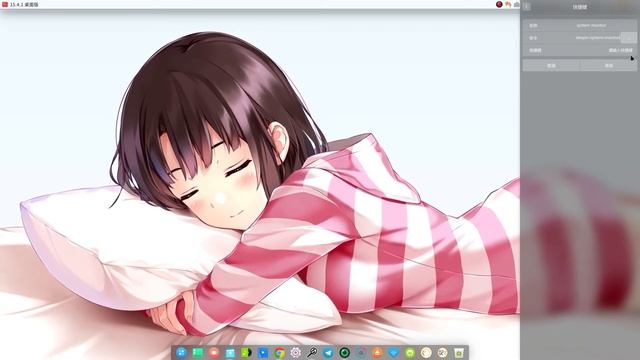Open the cream patterned dock icon next to trash
The width and height of the screenshot is (640, 360).
click(x=442, y=353)
